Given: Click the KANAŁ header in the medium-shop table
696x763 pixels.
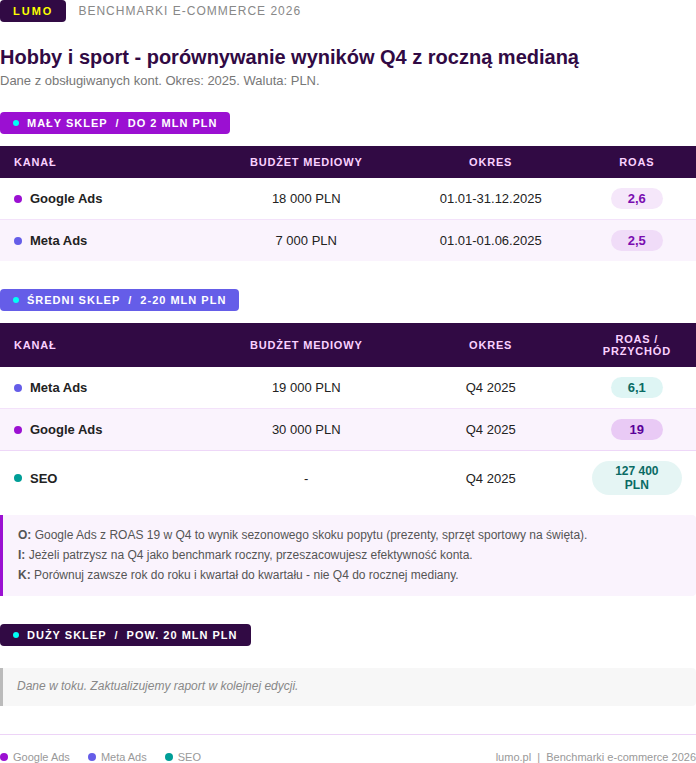Looking at the screenshot, I should point(35,345).
